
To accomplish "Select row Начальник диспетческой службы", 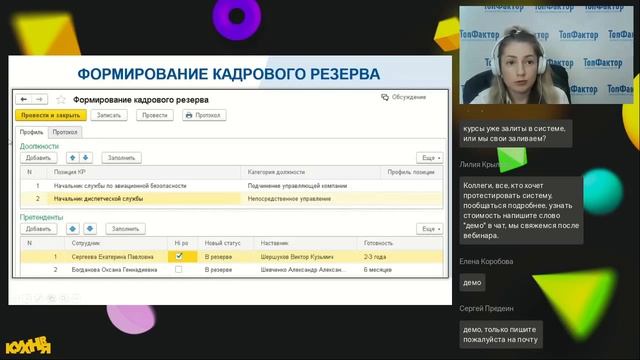I will 231,199.
